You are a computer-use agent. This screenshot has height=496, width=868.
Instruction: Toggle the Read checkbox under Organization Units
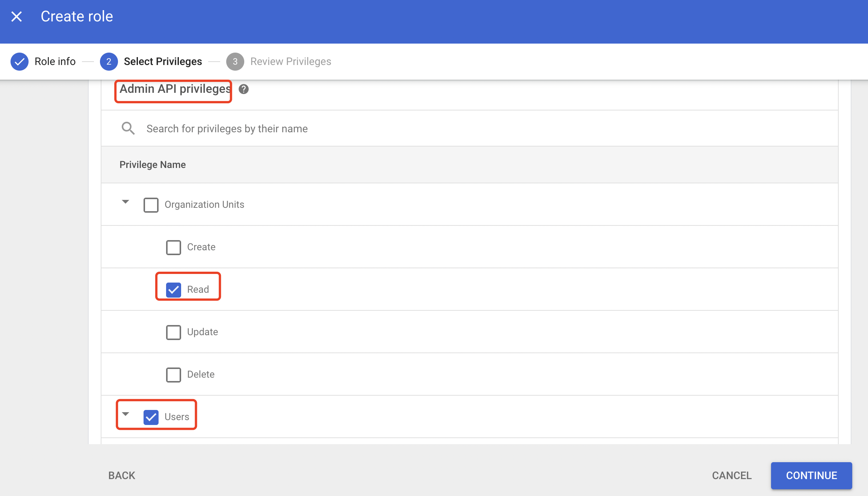tap(173, 289)
